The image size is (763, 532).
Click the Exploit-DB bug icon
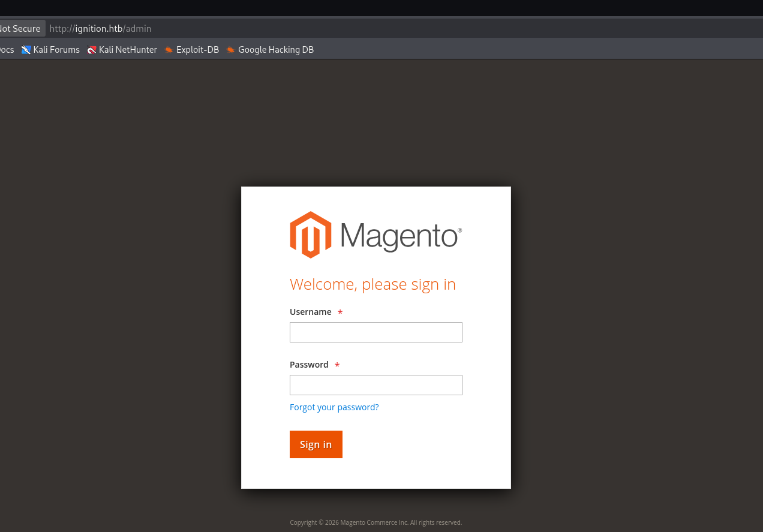(169, 50)
